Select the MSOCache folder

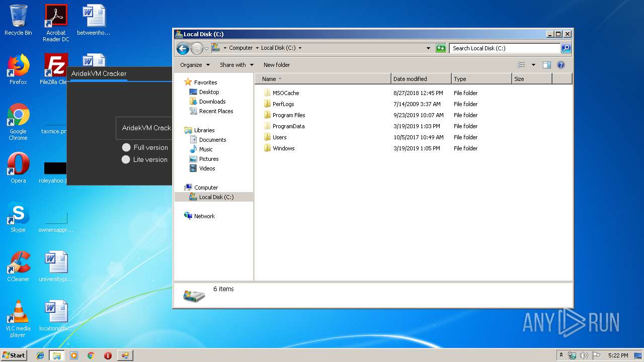286,93
